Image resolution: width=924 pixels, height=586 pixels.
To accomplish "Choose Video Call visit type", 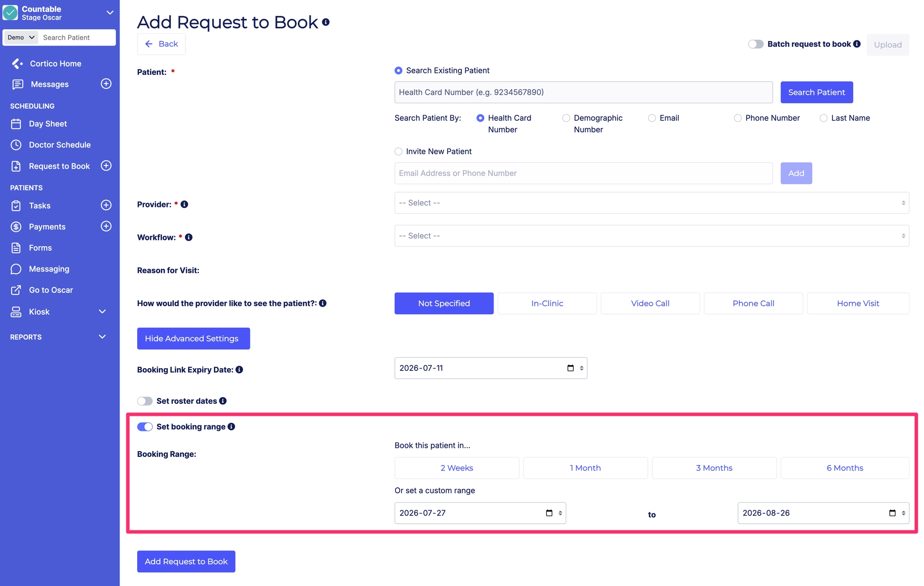I will 650,304.
